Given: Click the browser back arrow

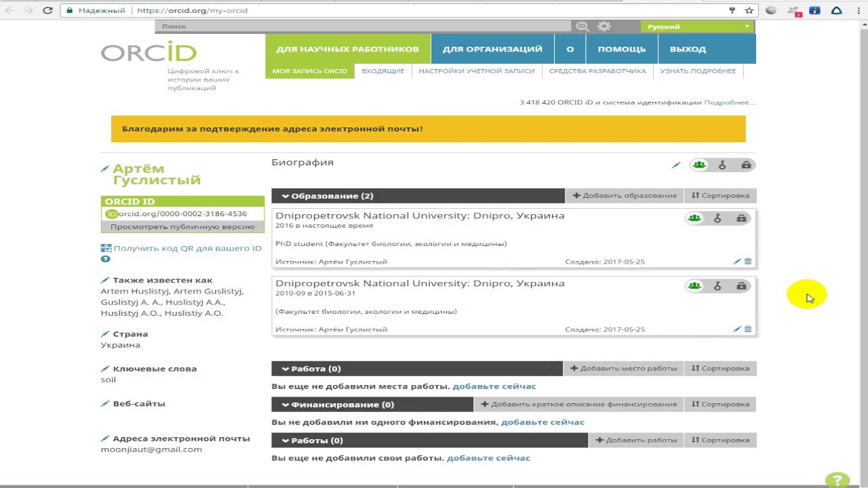Looking at the screenshot, I should [10, 10].
